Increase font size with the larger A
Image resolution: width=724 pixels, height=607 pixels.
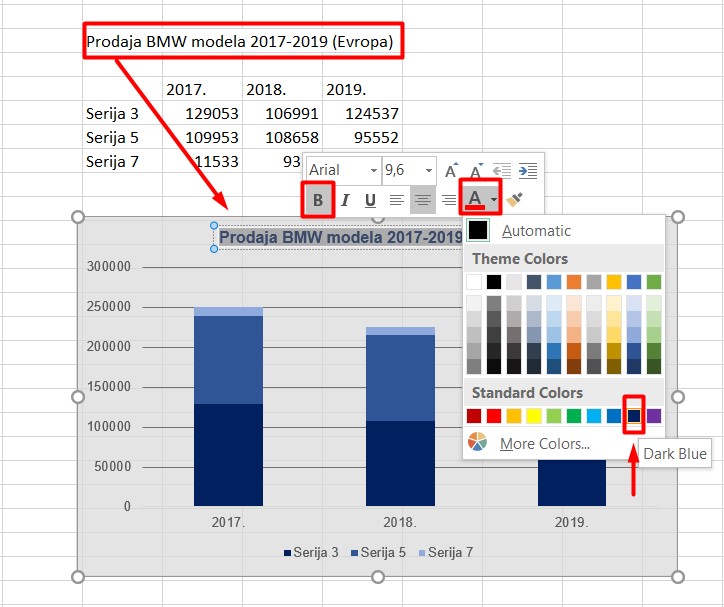coord(451,171)
